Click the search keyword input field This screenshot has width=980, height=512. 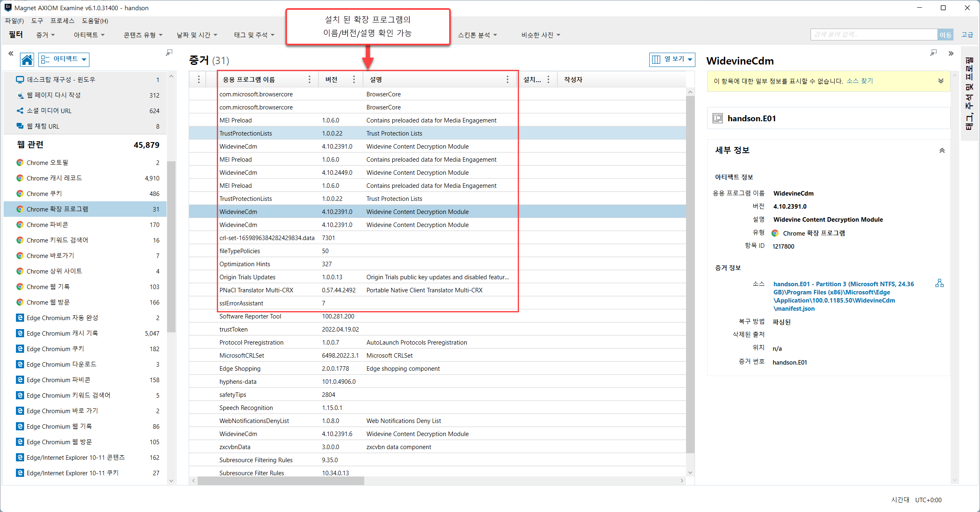point(874,35)
